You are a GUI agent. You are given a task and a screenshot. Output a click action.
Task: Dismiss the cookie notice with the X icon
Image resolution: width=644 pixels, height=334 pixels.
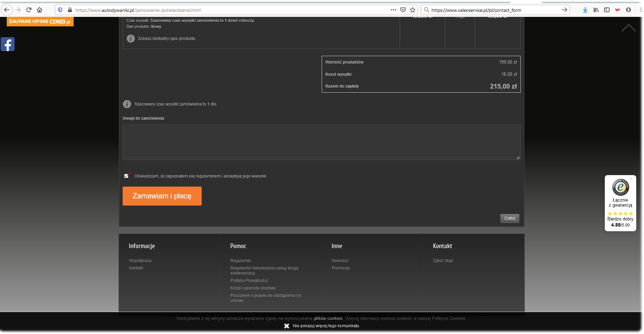[x=287, y=326]
